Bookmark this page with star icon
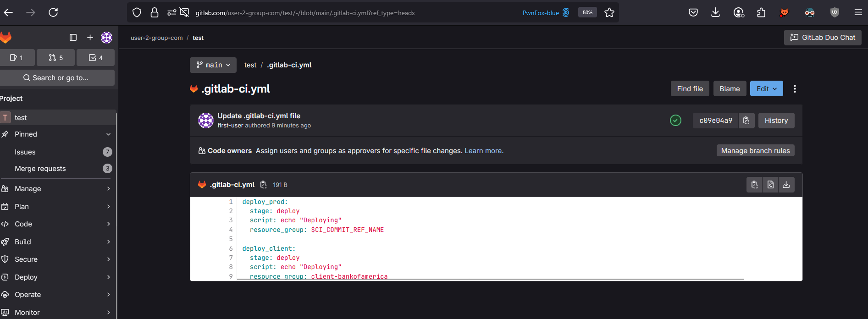Screen dimensions: 868x319 pos(609,13)
